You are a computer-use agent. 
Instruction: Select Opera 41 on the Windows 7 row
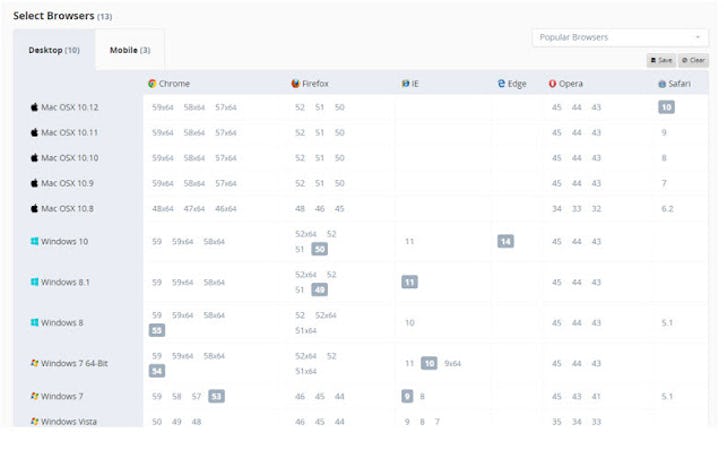597,396
